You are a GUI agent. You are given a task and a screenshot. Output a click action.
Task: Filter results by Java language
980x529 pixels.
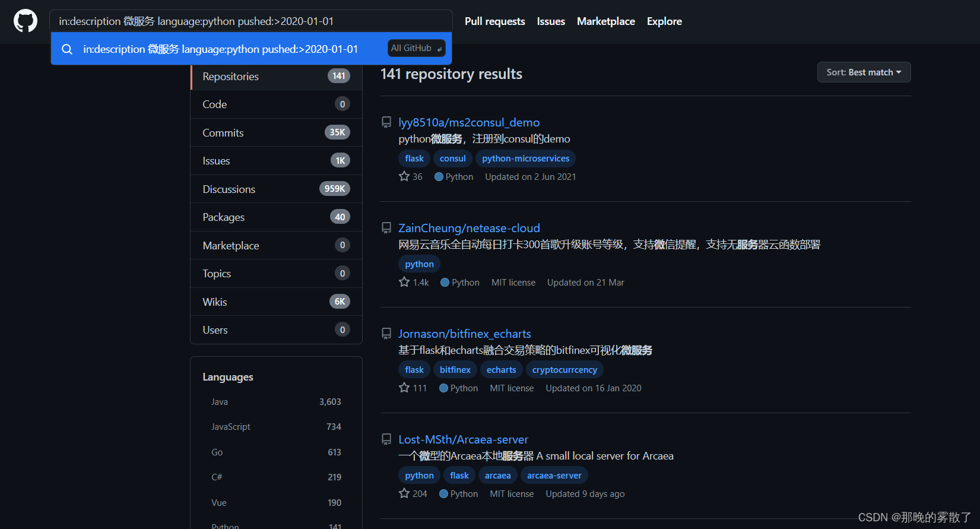point(276,402)
